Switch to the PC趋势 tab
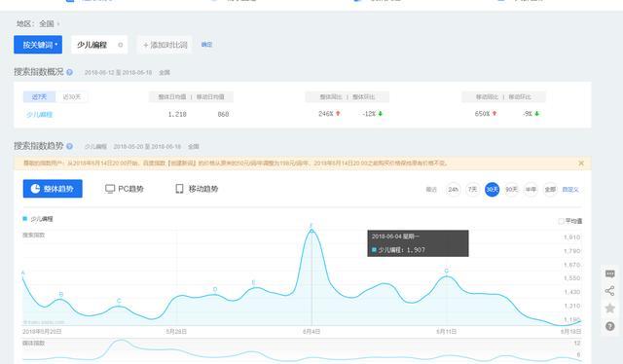 (x=124, y=189)
